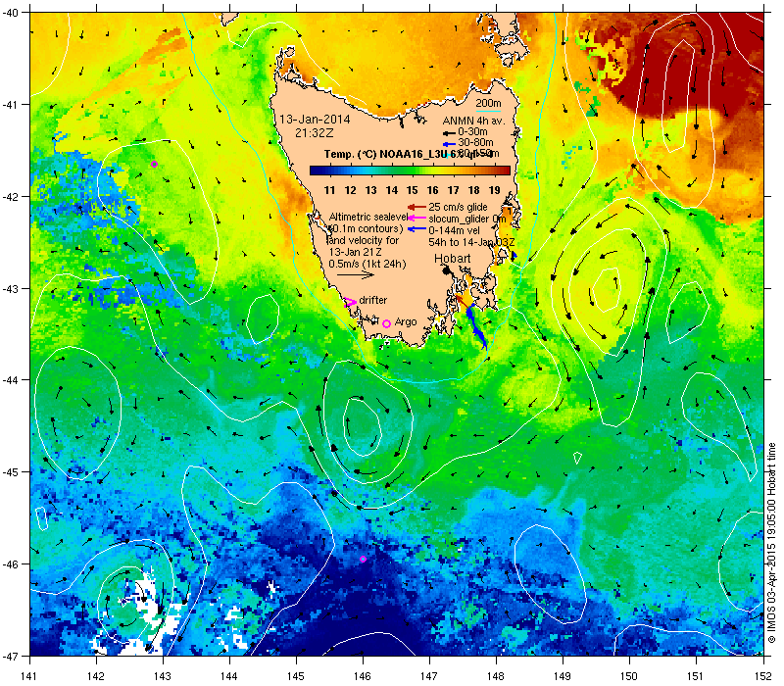Click the magenta circle marker near 143E 41.6S

click(x=155, y=164)
